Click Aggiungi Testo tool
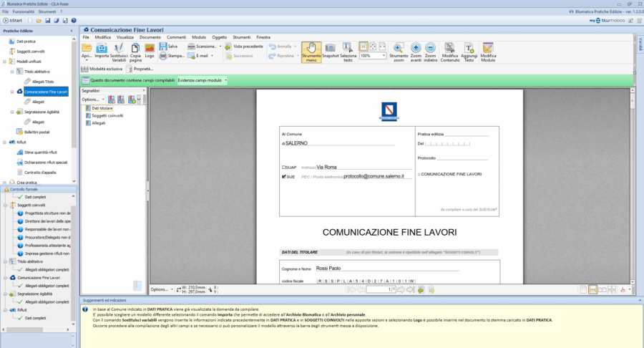This screenshot has width=644, height=348. (469, 52)
